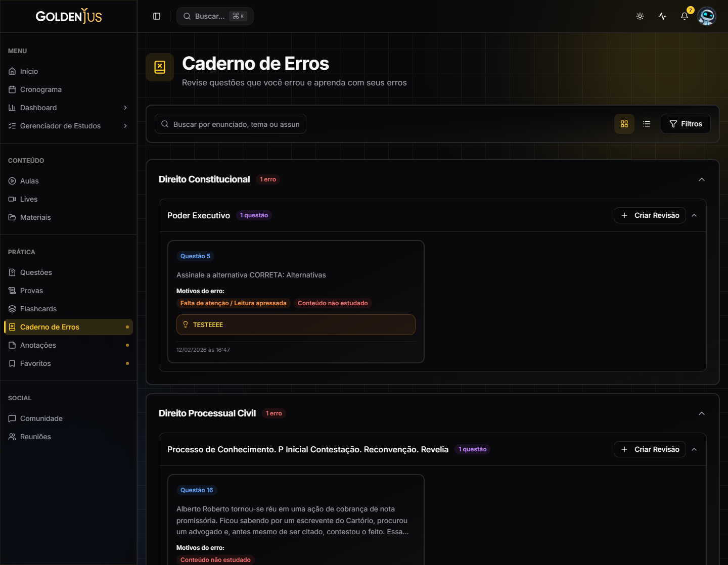The height and width of the screenshot is (565, 728).
Task: Open the user avatar profile menu
Action: point(707,16)
